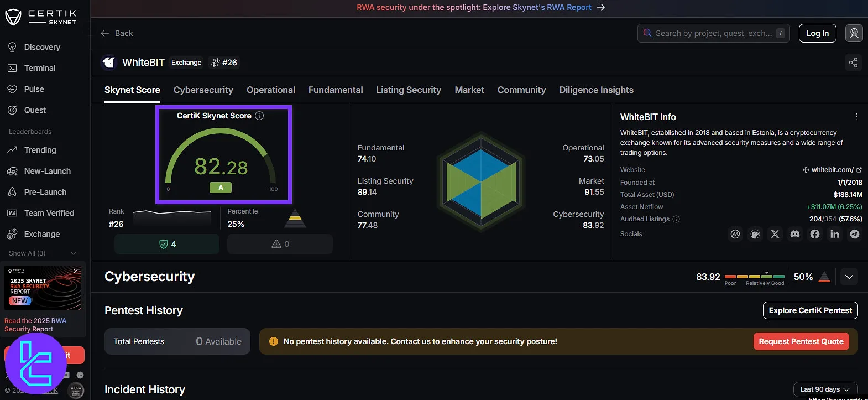
Task: Click the Total Pentests 0 Available card
Action: coord(177,341)
